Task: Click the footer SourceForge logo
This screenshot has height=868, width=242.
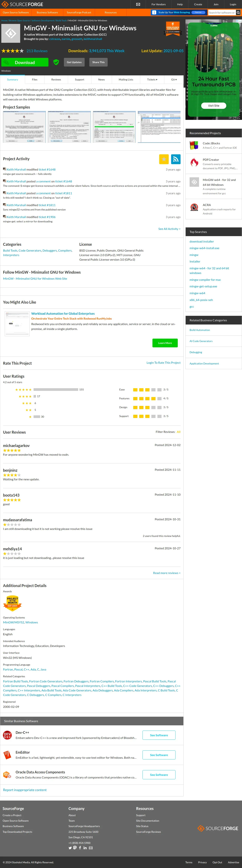Action: 218,828
